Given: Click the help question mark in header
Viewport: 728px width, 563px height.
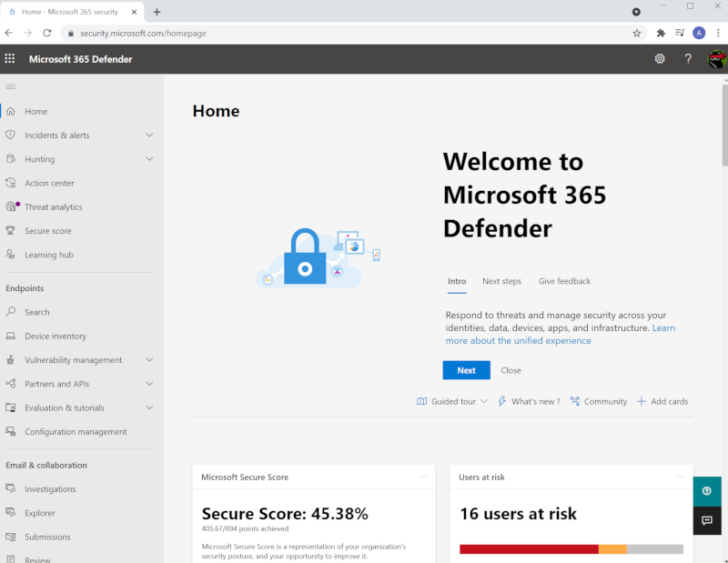Looking at the screenshot, I should coord(688,58).
